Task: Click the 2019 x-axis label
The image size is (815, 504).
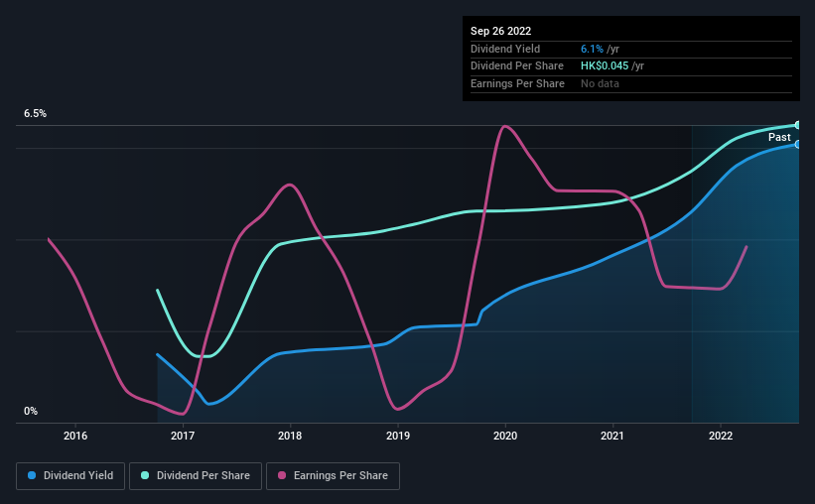Action: click(398, 436)
